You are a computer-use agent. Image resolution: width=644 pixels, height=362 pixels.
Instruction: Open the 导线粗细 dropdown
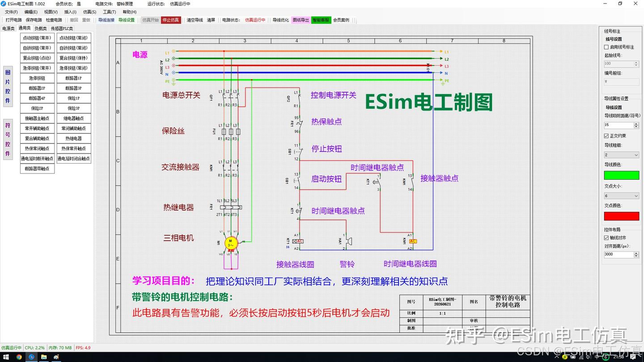pyautogui.click(x=622, y=155)
